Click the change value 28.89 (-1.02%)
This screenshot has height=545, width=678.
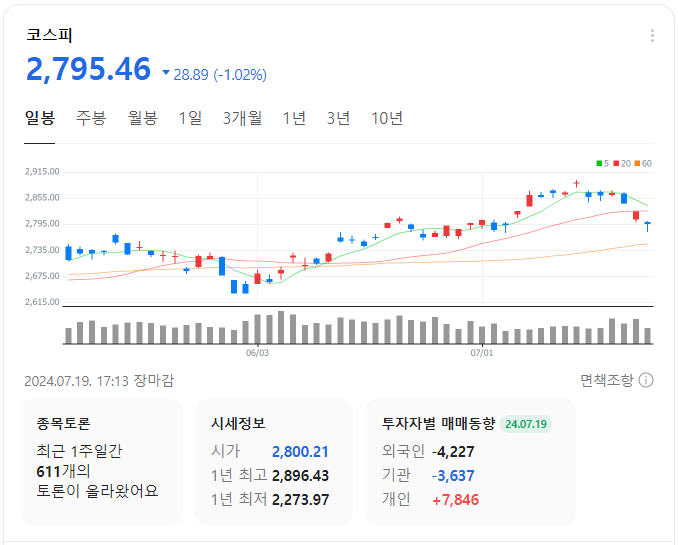tap(220, 75)
